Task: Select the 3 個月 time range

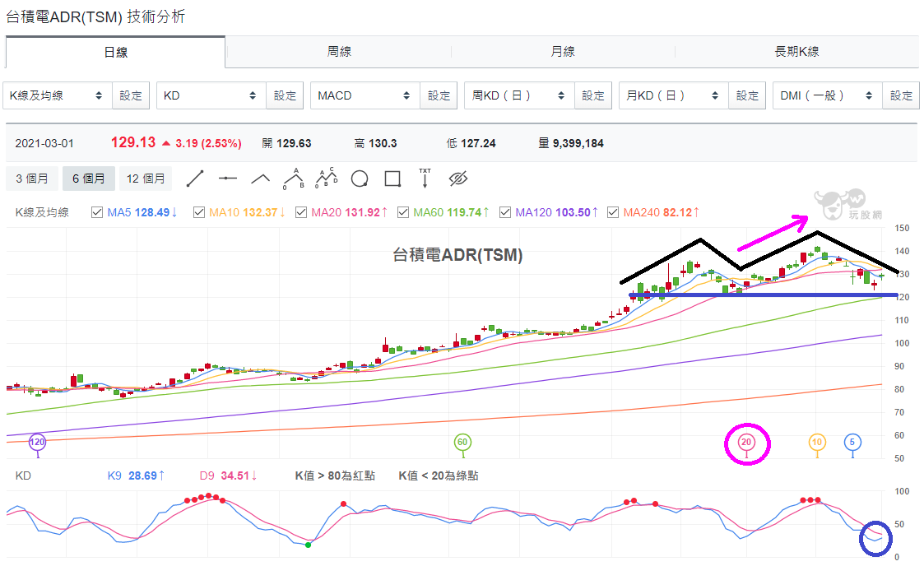Action: click(x=32, y=179)
